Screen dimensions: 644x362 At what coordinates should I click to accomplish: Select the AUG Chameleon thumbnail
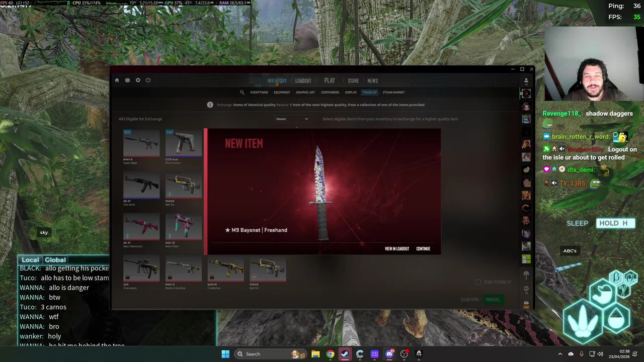point(141,269)
